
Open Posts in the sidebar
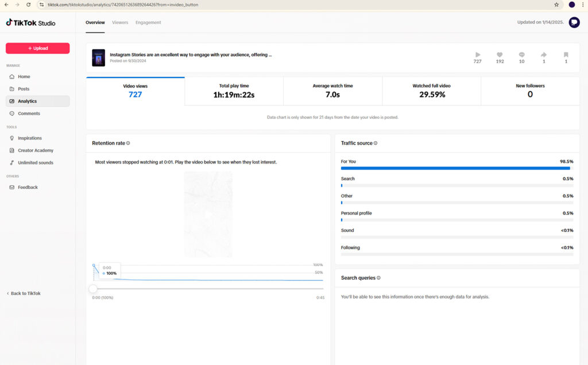pyautogui.click(x=23, y=89)
